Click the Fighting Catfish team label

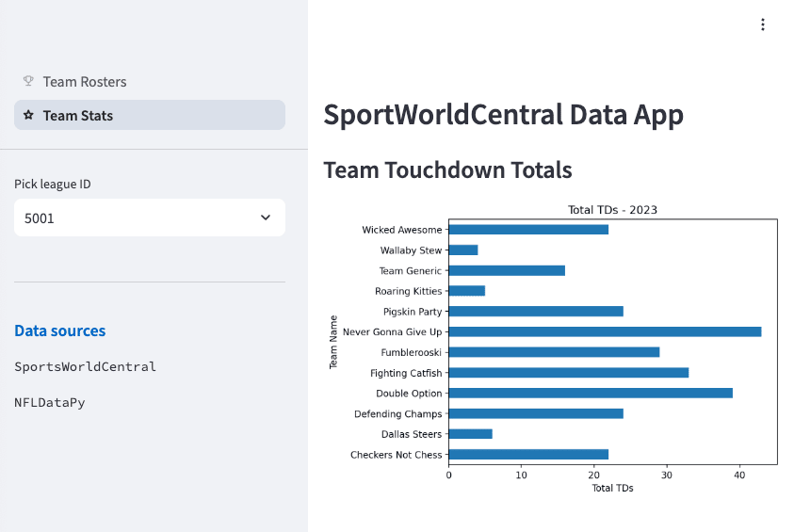[x=406, y=373]
